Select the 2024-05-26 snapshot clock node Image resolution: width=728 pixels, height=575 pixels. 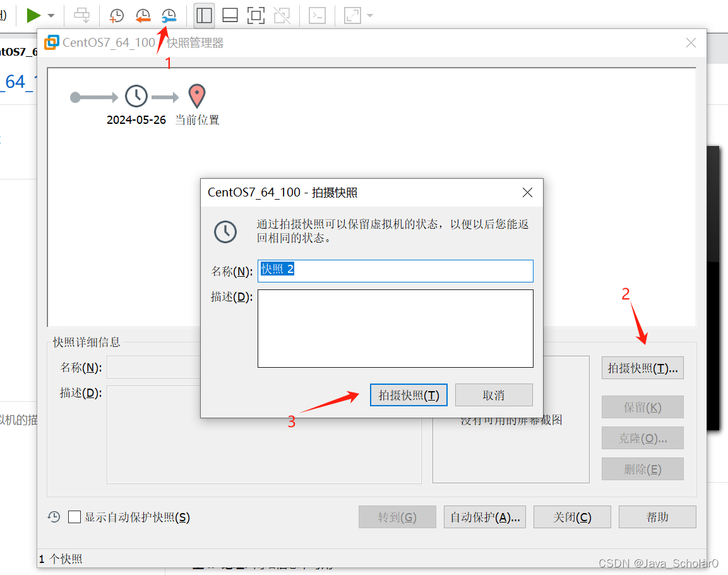[136, 97]
